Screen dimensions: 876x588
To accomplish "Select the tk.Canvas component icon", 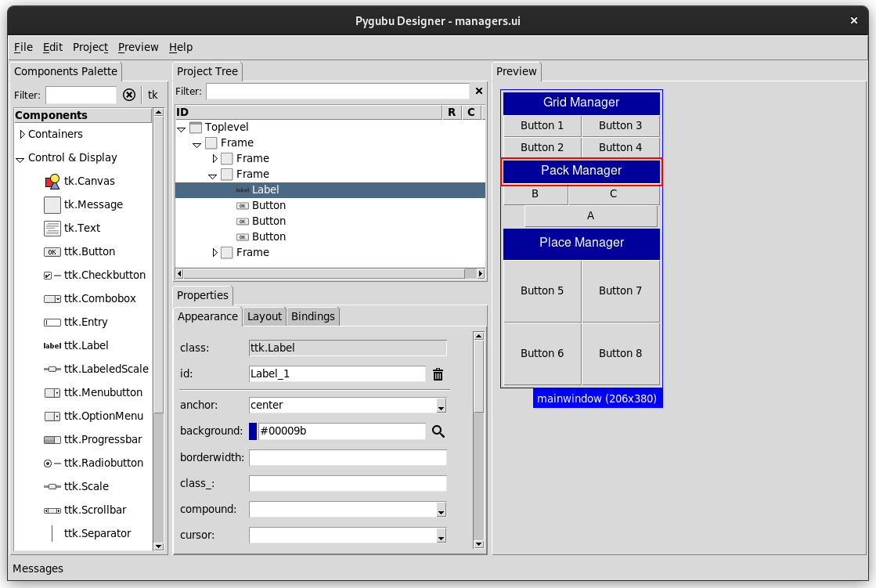I will (x=52, y=181).
